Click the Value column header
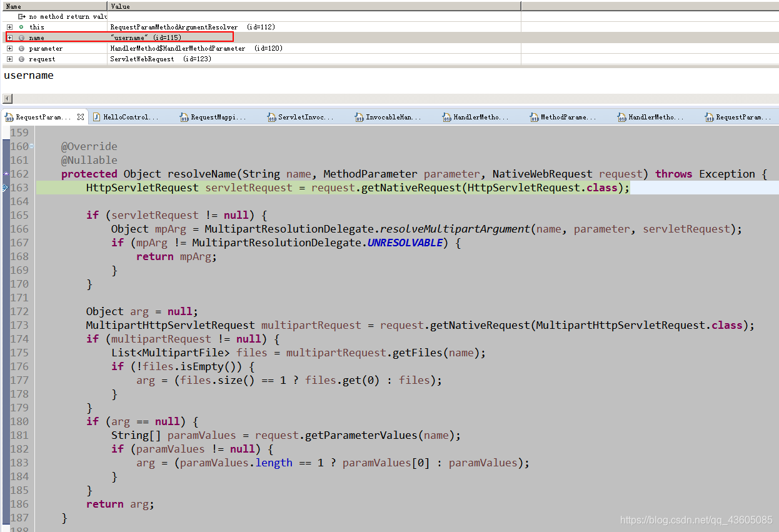Image resolution: width=779 pixels, height=532 pixels. (x=314, y=6)
